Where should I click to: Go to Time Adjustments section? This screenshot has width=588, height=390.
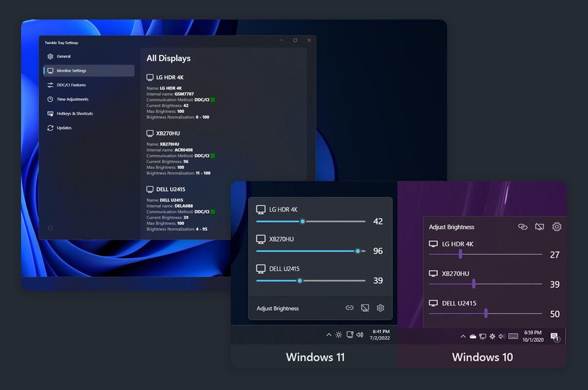(88, 99)
